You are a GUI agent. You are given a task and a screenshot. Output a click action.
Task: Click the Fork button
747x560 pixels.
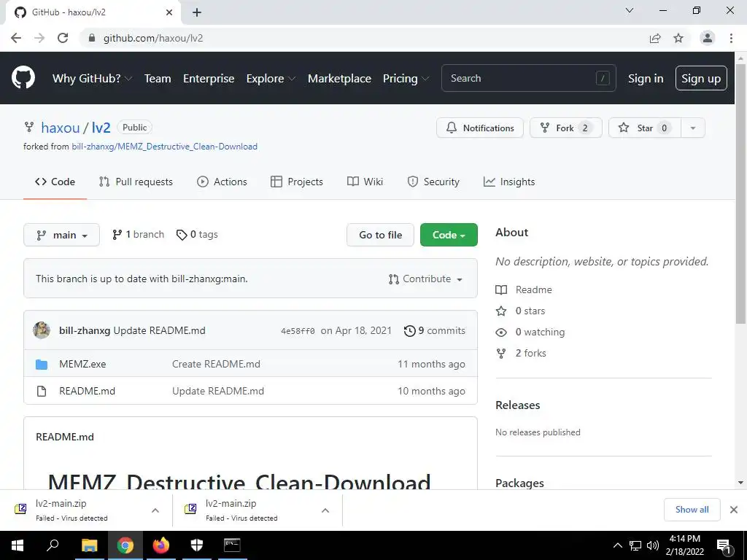[566, 128]
